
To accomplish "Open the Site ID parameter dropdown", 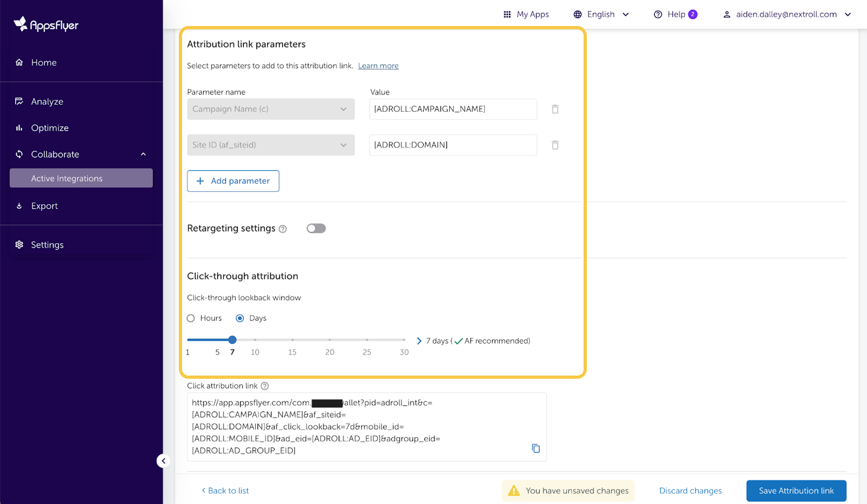I will [270, 145].
